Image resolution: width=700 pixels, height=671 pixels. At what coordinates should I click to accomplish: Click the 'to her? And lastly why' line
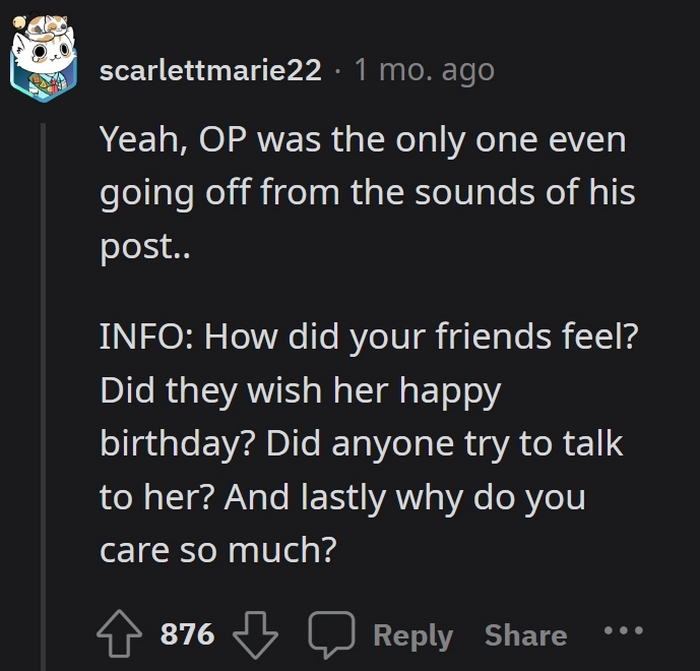click(x=342, y=496)
